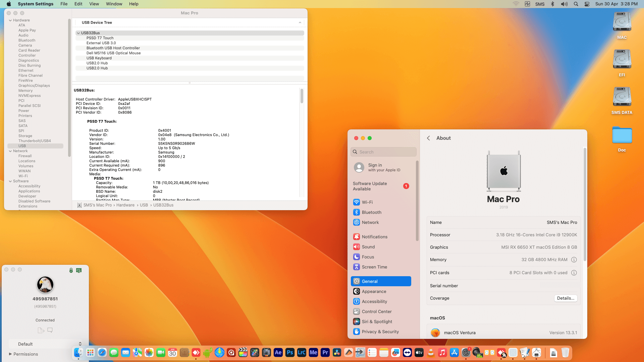Screen dimensions: 644x362
Task: Show PCI cards info button
Action: (x=574, y=273)
